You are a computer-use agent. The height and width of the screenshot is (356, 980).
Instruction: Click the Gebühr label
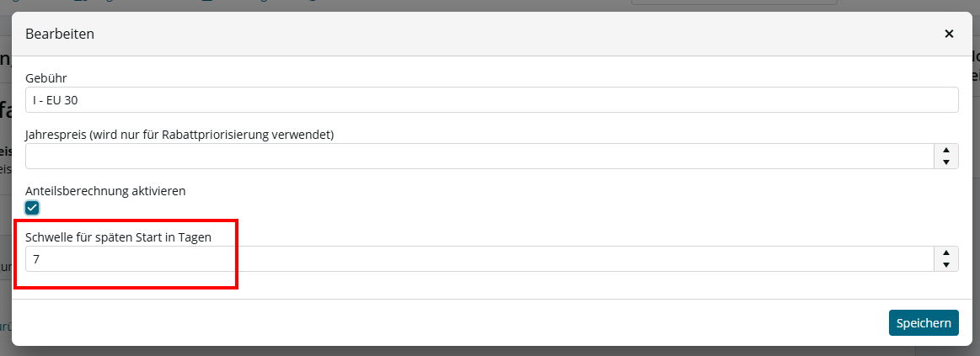pos(46,78)
